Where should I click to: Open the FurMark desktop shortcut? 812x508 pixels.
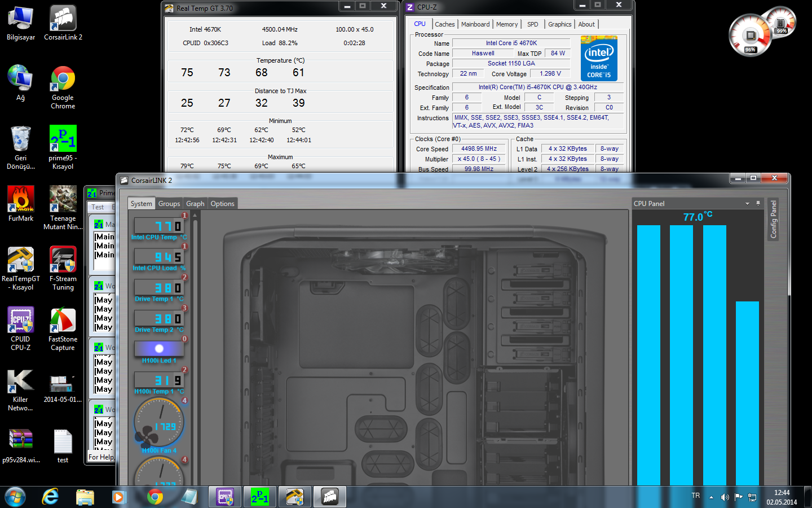(x=21, y=204)
